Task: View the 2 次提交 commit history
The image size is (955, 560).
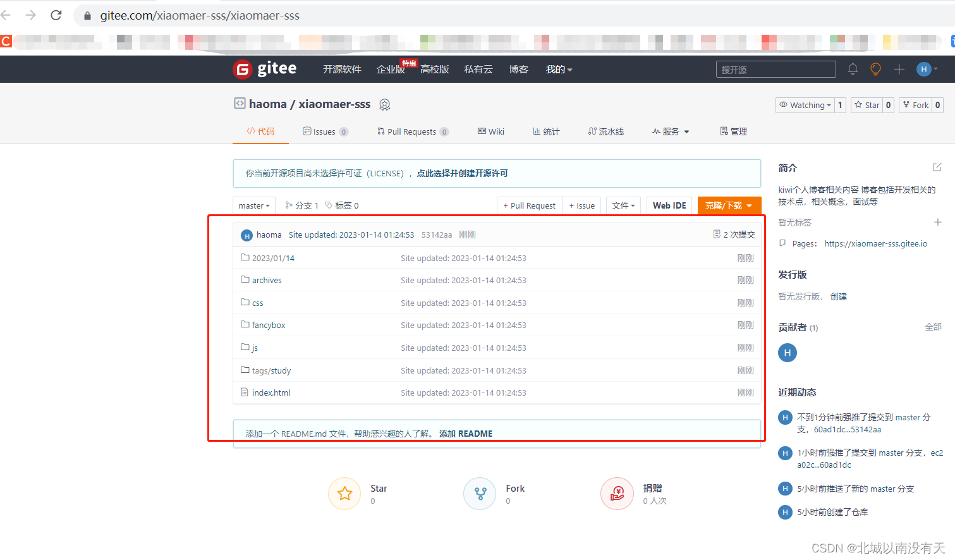Action: [x=734, y=234]
